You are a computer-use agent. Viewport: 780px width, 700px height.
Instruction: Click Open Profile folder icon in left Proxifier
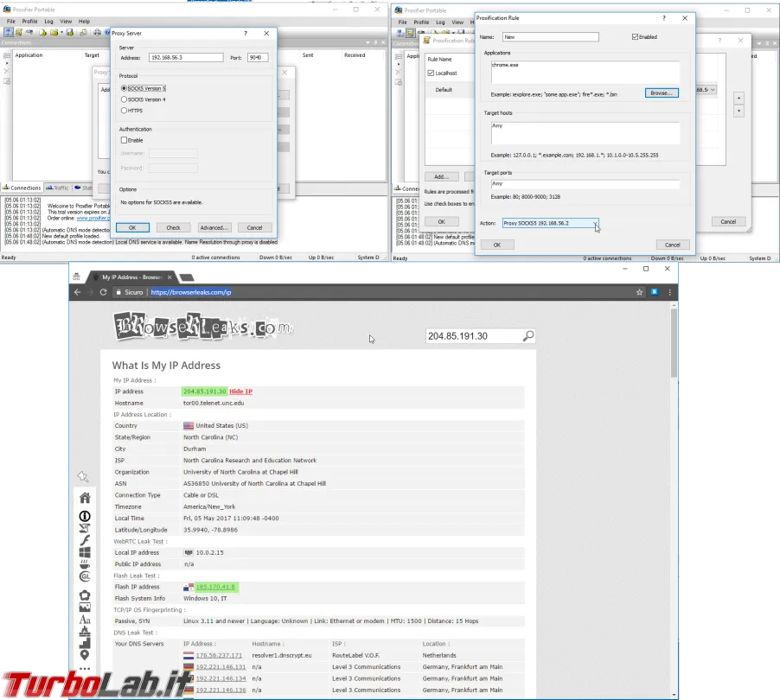point(54,32)
